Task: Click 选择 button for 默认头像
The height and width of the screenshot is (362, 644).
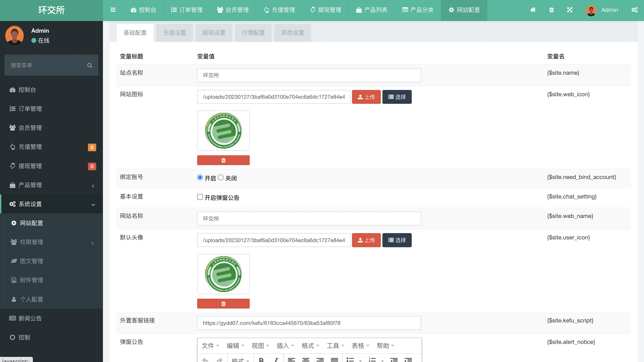Action: point(397,240)
